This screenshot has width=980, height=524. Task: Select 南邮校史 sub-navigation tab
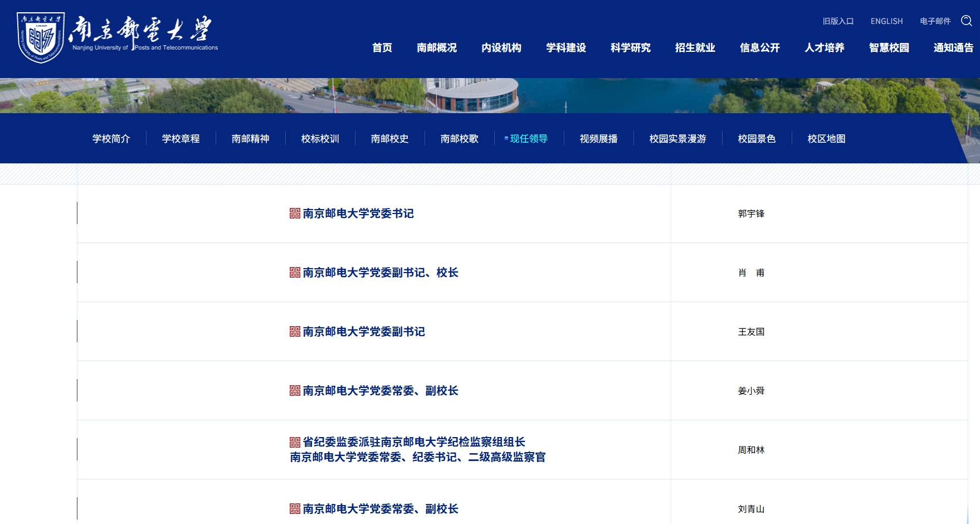(390, 139)
